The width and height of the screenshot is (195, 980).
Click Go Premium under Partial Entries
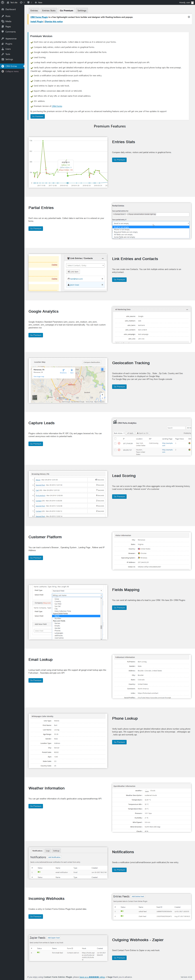36,229
